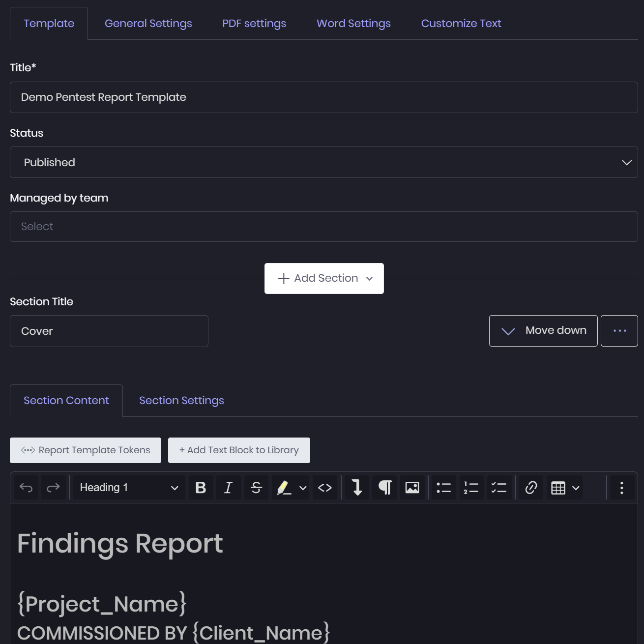Open the Status Published dropdown
644x644 pixels.
[x=324, y=162]
